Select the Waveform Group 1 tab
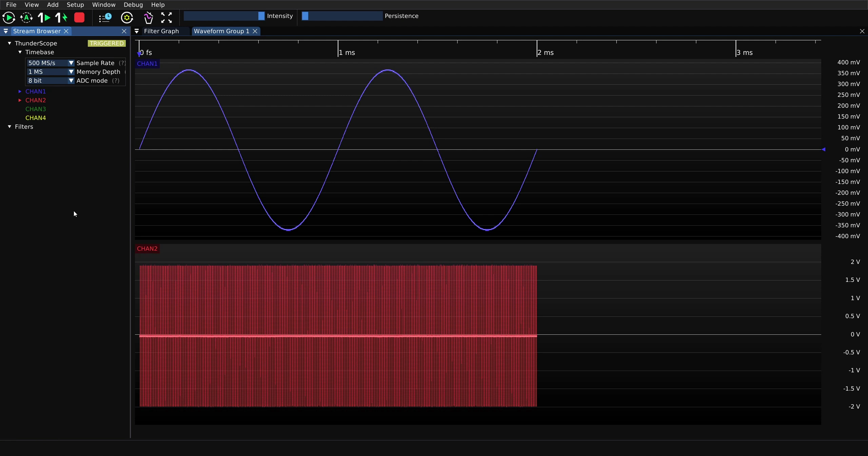Viewport: 868px width, 456px height. pyautogui.click(x=221, y=31)
